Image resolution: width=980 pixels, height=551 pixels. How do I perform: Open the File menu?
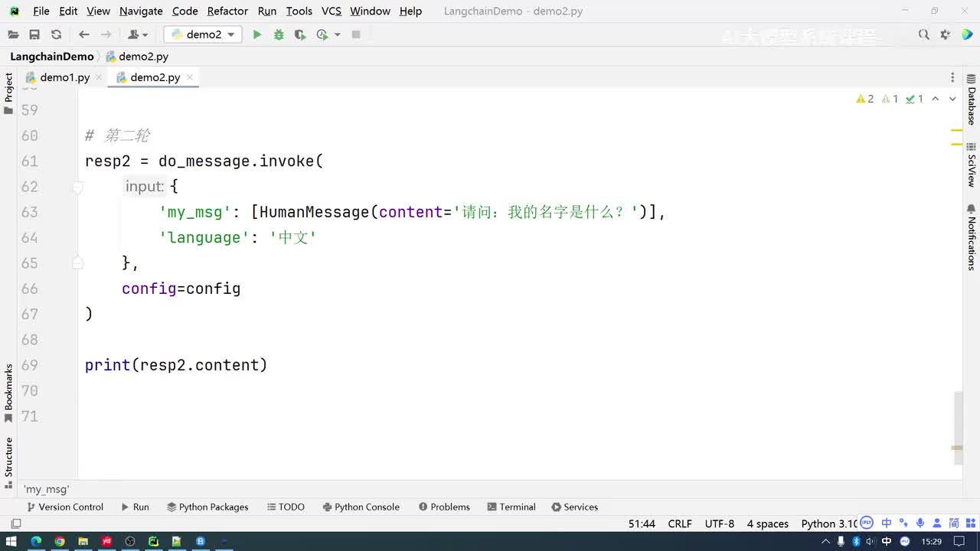[x=41, y=11]
